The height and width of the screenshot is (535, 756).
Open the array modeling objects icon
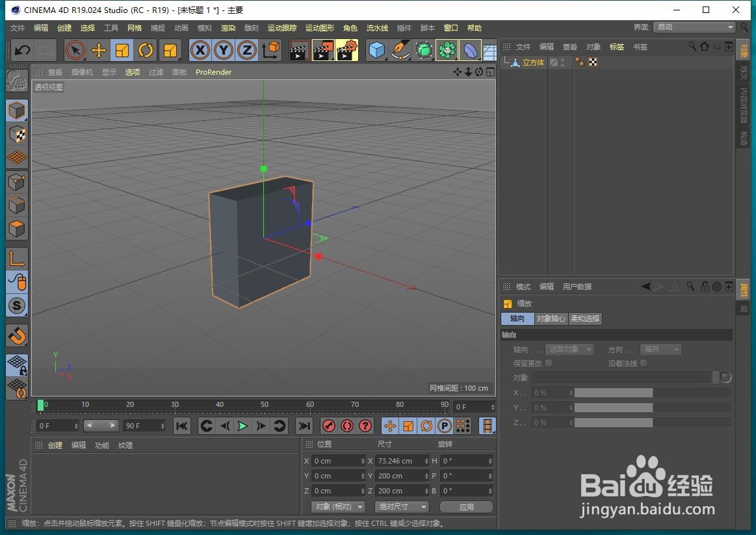tap(447, 50)
